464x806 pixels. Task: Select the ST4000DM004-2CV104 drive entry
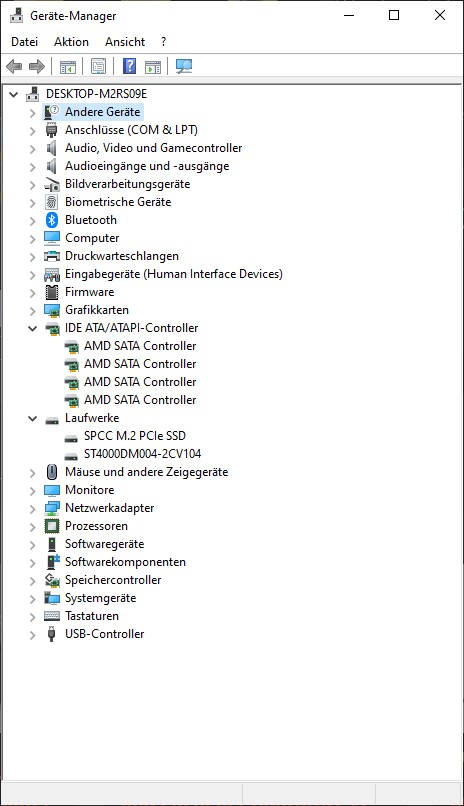coord(142,454)
